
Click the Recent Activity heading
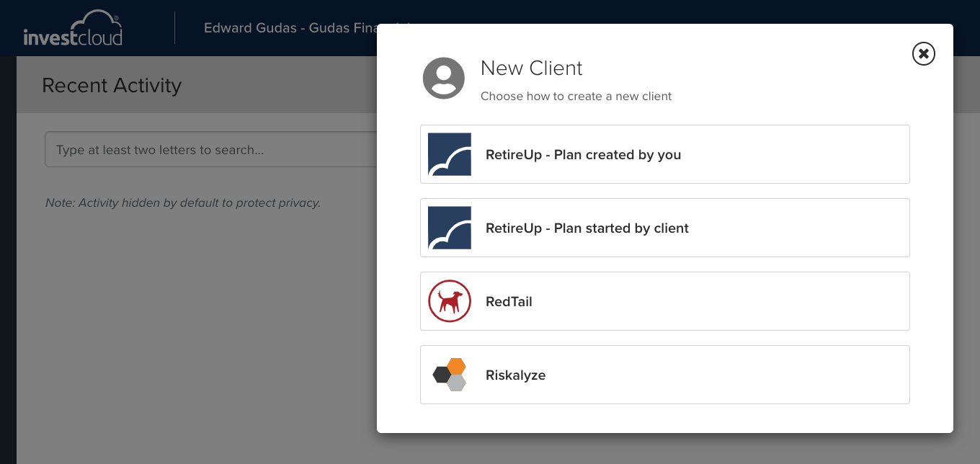[112, 85]
